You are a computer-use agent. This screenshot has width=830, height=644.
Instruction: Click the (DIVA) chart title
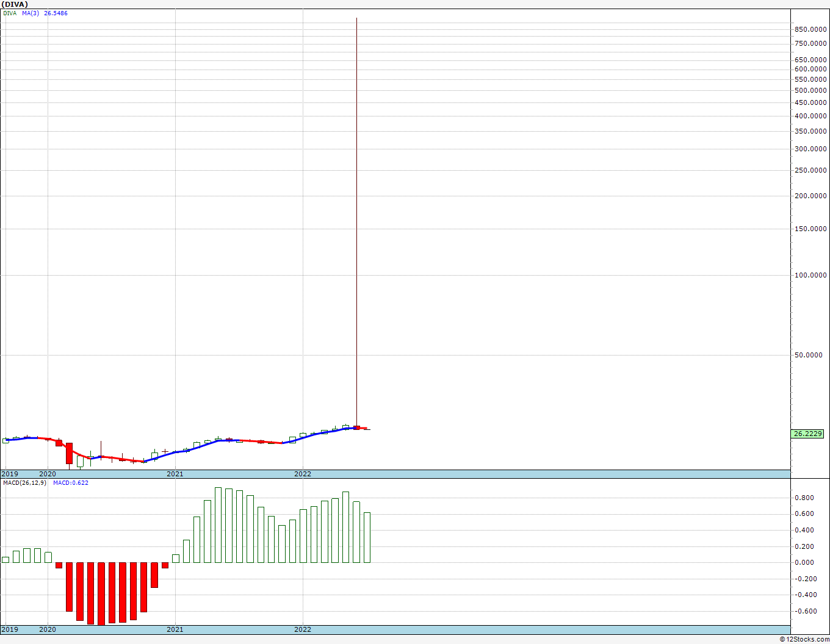coord(15,4)
